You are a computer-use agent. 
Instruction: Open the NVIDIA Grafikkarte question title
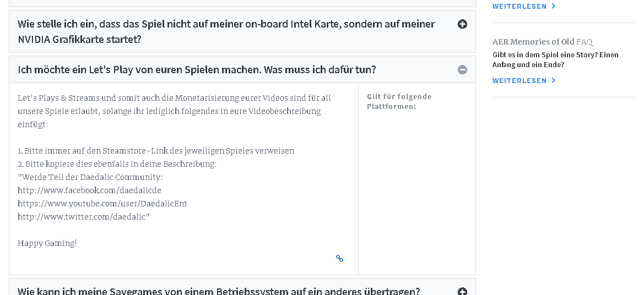click(x=226, y=31)
